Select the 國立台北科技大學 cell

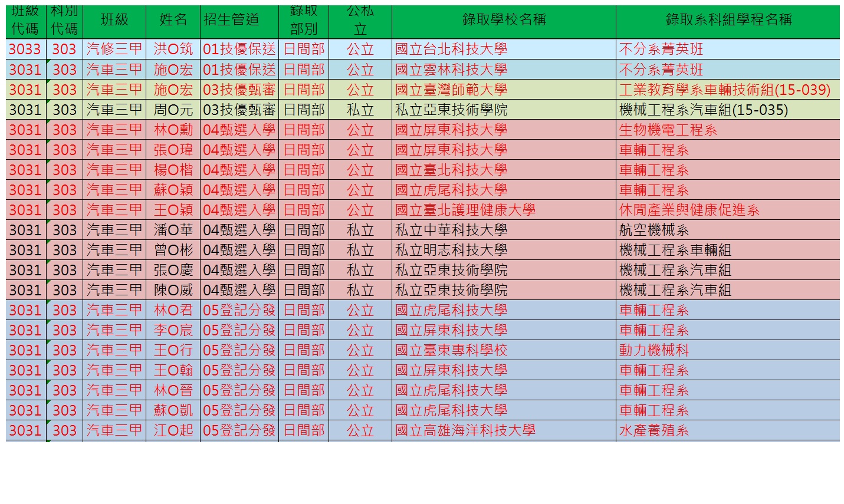click(x=451, y=50)
